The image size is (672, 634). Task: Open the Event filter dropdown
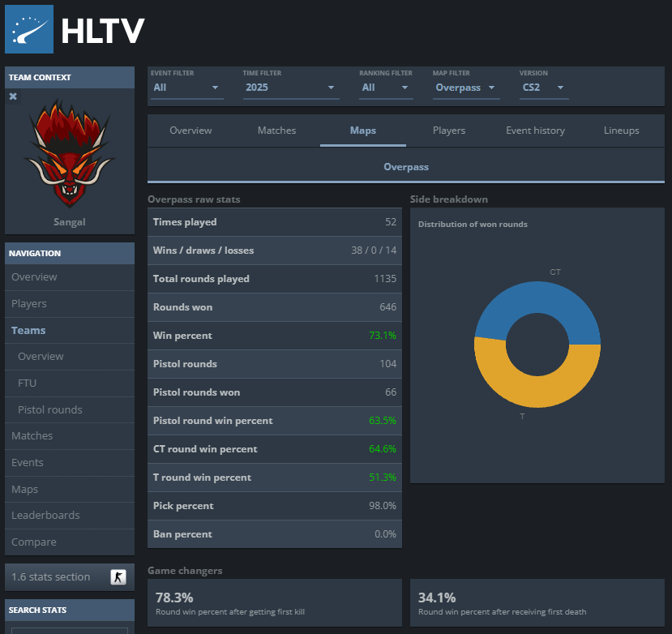(x=187, y=88)
